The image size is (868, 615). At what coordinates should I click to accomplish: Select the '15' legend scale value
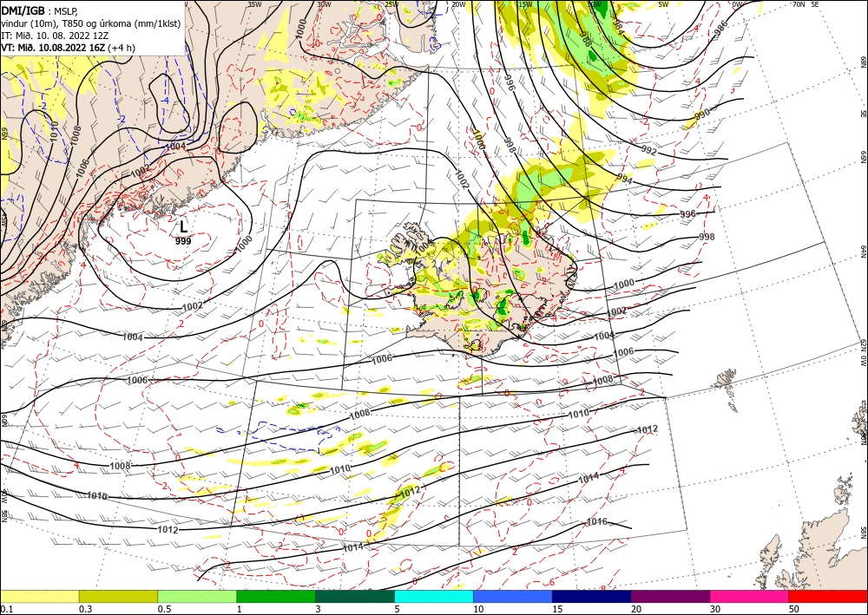(x=557, y=609)
